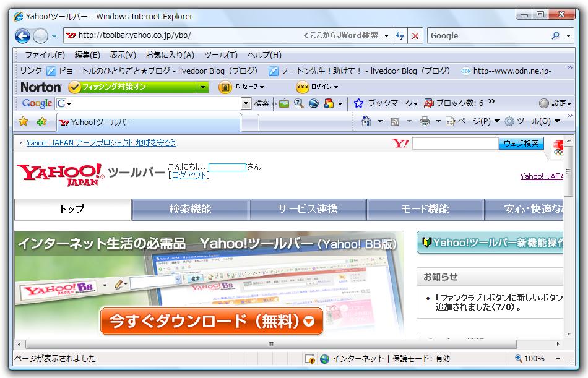Open Yahoo! JAPAN アースプロジェクト link

[101, 143]
